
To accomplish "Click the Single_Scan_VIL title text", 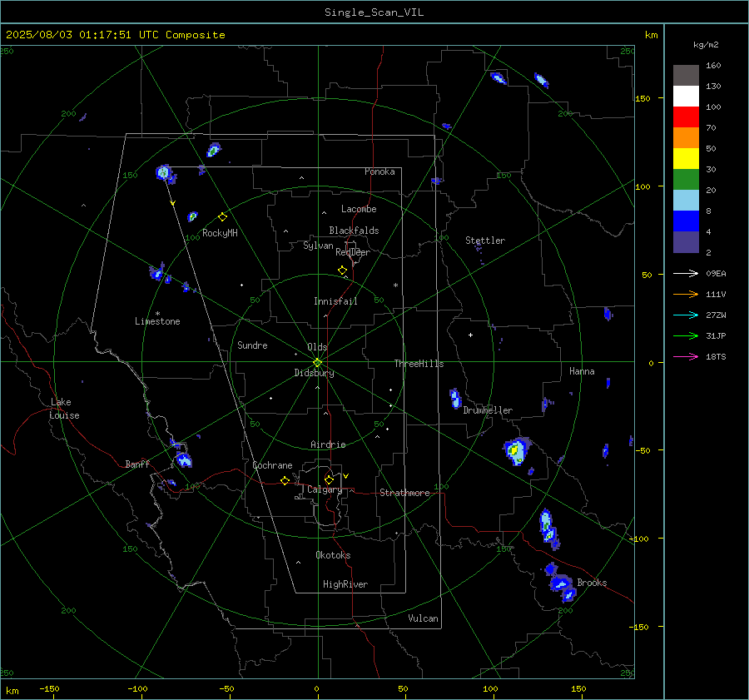I will (374, 12).
